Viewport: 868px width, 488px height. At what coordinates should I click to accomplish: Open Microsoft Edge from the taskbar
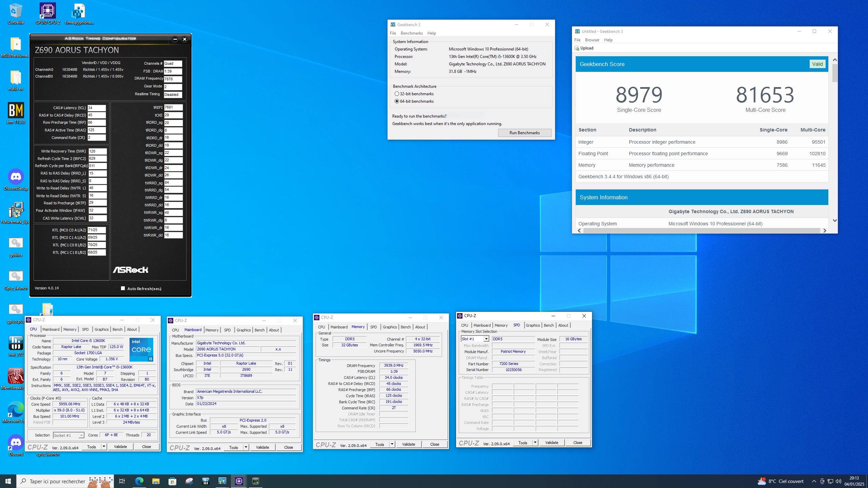click(139, 481)
